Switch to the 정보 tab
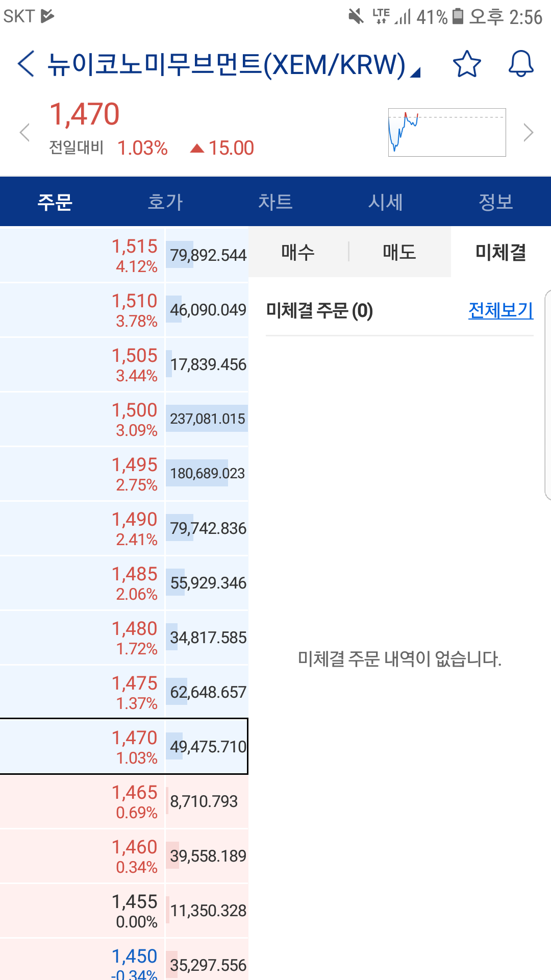The height and width of the screenshot is (980, 551). click(496, 202)
